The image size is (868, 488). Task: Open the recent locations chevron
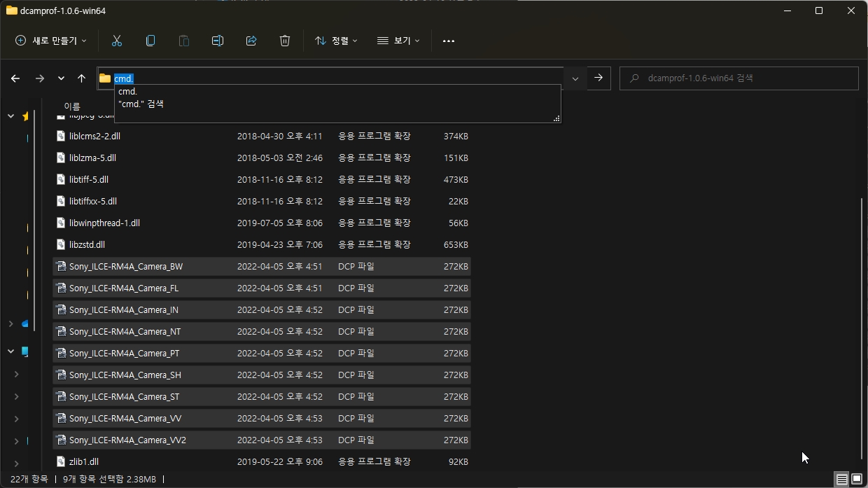click(x=61, y=78)
